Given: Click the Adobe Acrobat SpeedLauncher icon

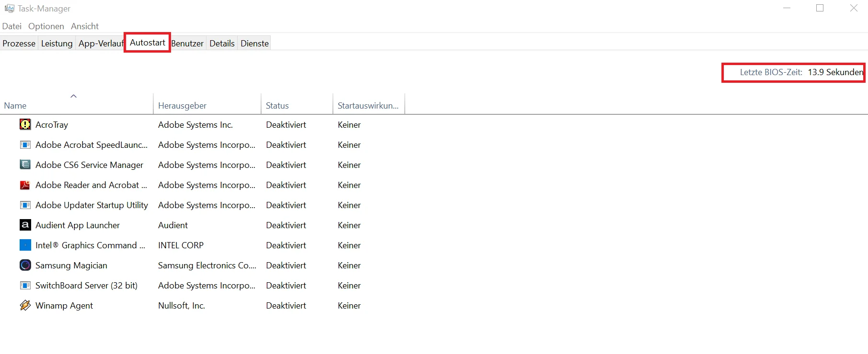Looking at the screenshot, I should coord(25,144).
